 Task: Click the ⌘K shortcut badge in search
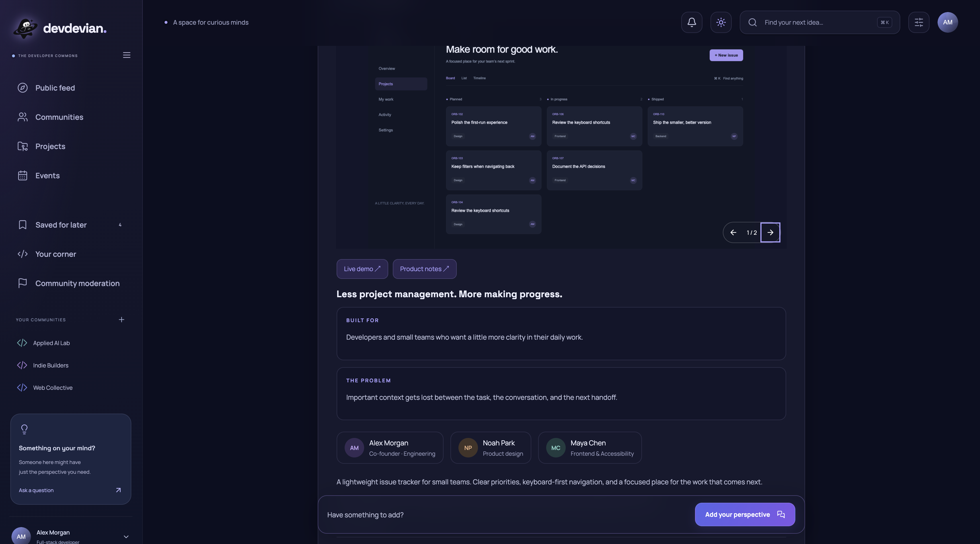point(885,22)
